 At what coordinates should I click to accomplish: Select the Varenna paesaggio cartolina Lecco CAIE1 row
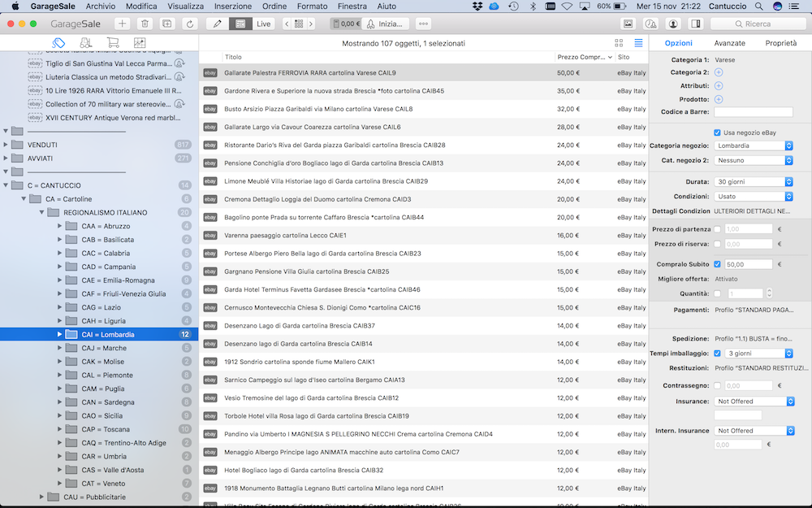point(424,236)
